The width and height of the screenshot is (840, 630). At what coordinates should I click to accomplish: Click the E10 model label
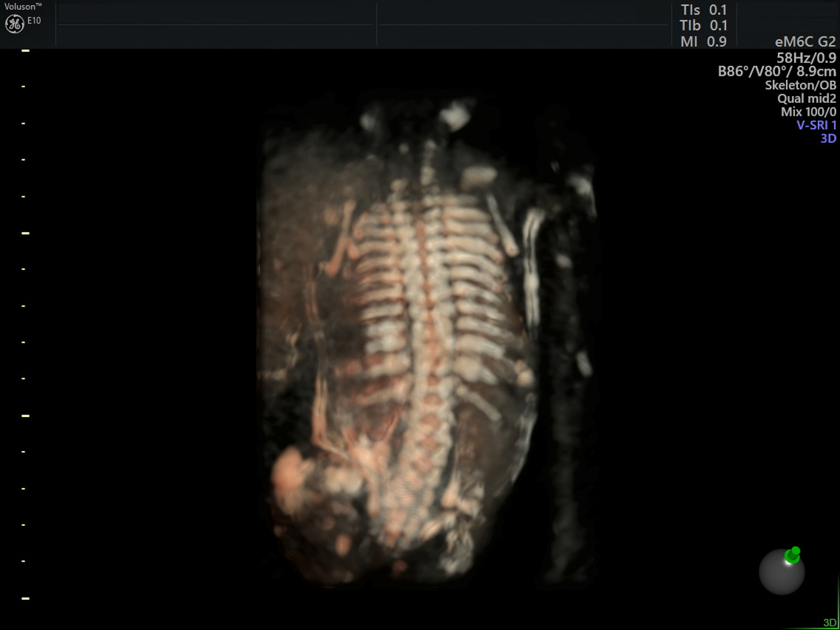(34, 20)
